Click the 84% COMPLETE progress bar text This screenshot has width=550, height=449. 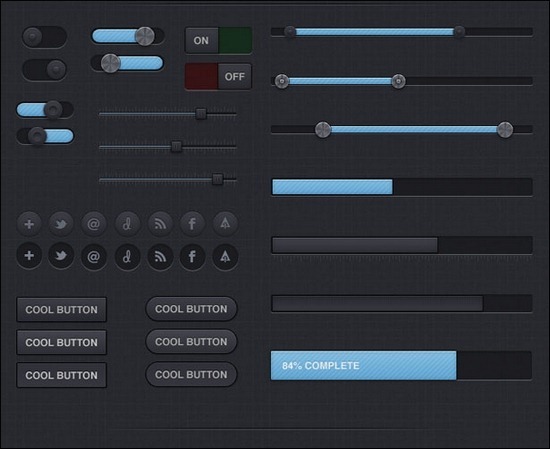click(321, 366)
